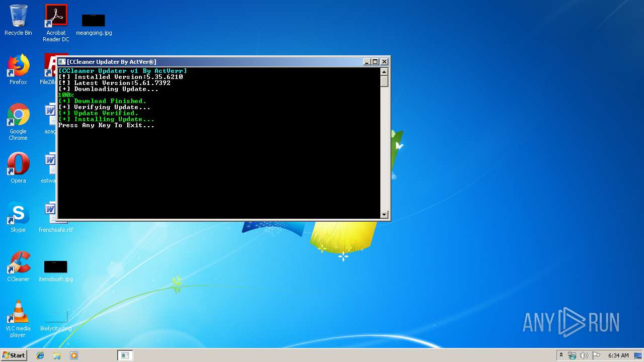Click Show Desktop button
Image resolution: width=644 pixels, height=362 pixels.
tap(638, 355)
